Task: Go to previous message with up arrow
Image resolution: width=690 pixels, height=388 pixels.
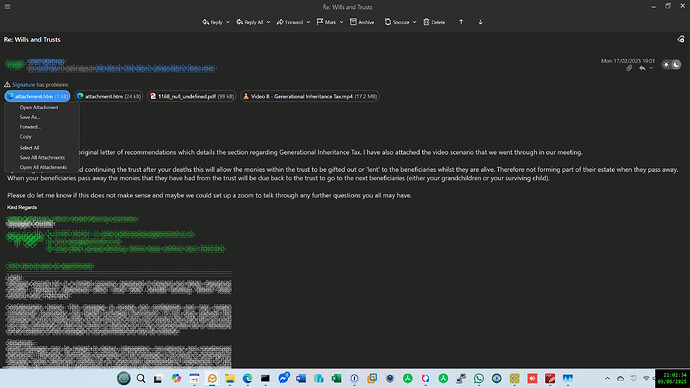Action: (461, 22)
